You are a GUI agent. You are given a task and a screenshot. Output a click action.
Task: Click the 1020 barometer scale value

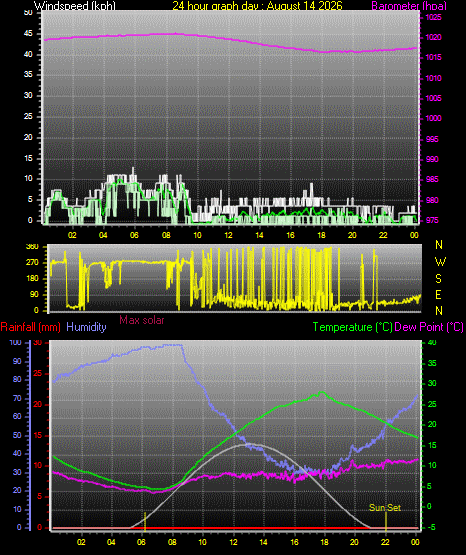point(433,37)
